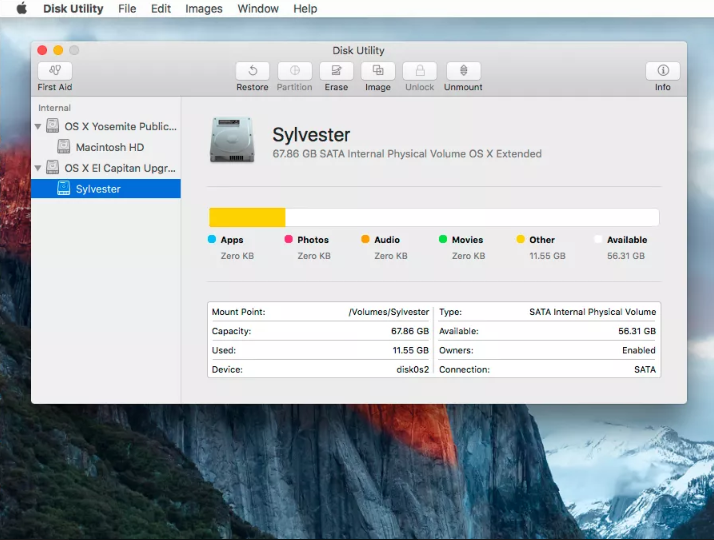Viewport: 714px width, 540px height.
Task: Click the /Volumes/Sylvester mount point value
Action: click(x=388, y=312)
